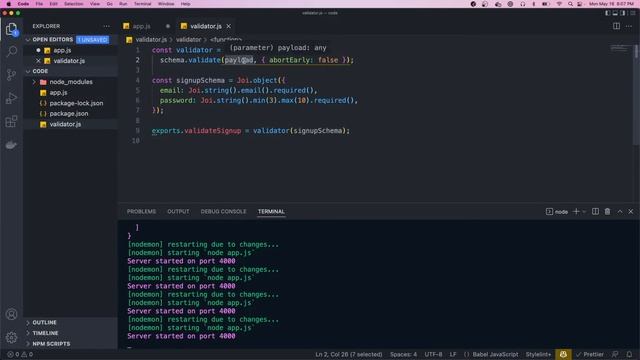
Task: Close validator.js in Open Editors
Action: click(38, 61)
